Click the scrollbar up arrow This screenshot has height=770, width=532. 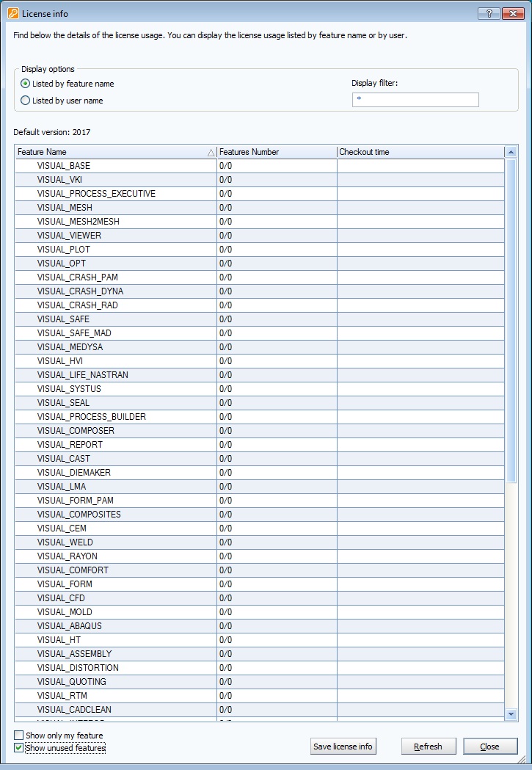point(511,152)
